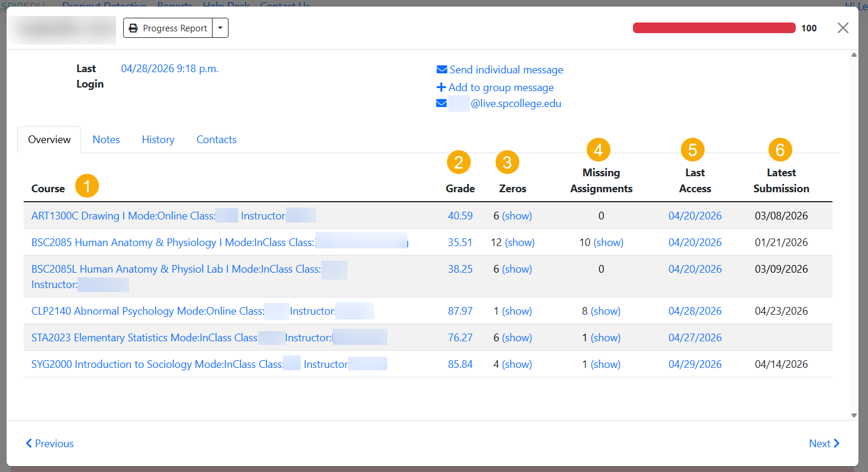Show the 4 zeros for SYG2000
The height and width of the screenshot is (472, 868).
[517, 364]
